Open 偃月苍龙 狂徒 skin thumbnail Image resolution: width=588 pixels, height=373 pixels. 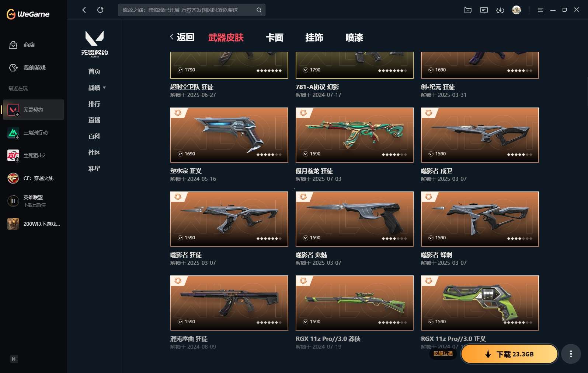(355, 135)
